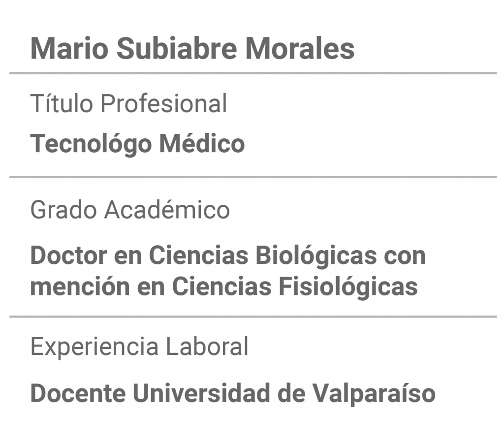
Task: Click the divider line above Grado Académico
Action: click(x=253, y=177)
